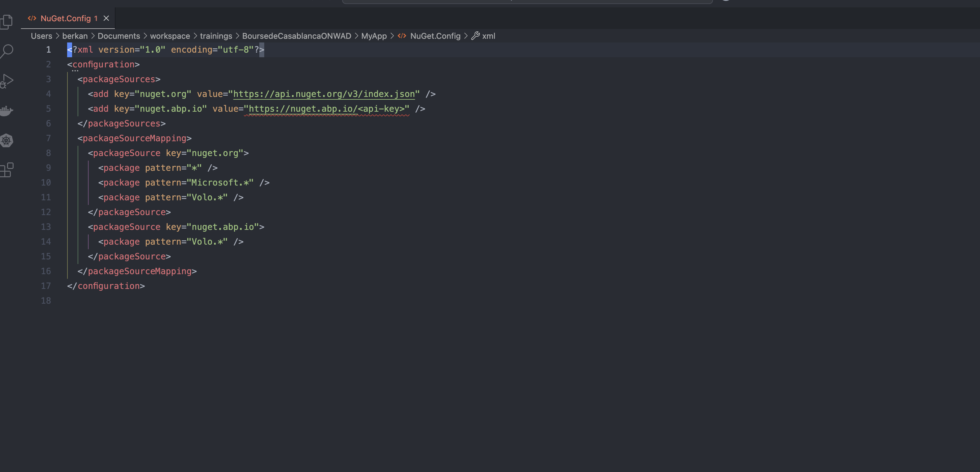Click the berkan breadcrumb segment
Screen dimensions: 980x472
tap(75, 36)
